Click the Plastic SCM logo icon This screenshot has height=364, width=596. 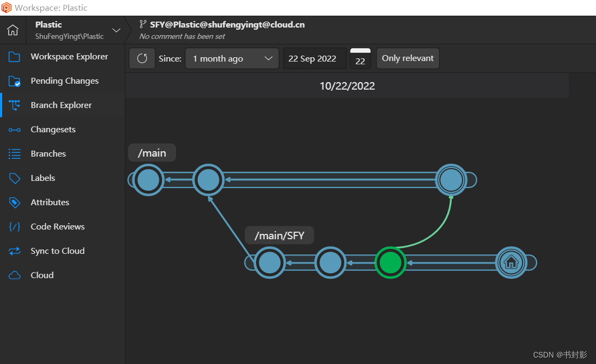(x=6, y=8)
